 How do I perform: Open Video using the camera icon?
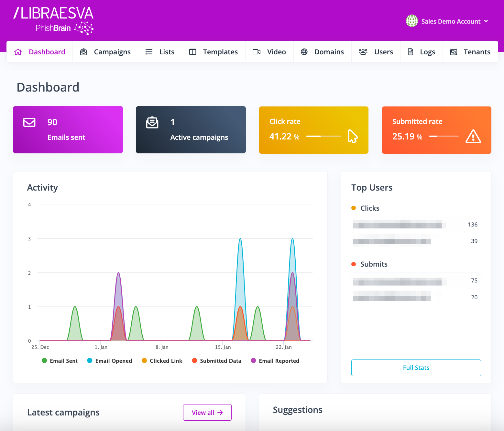tap(257, 52)
